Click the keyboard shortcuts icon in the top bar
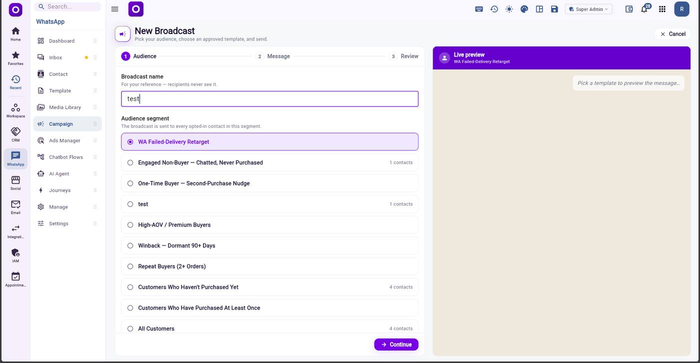The image size is (700, 363). click(479, 9)
